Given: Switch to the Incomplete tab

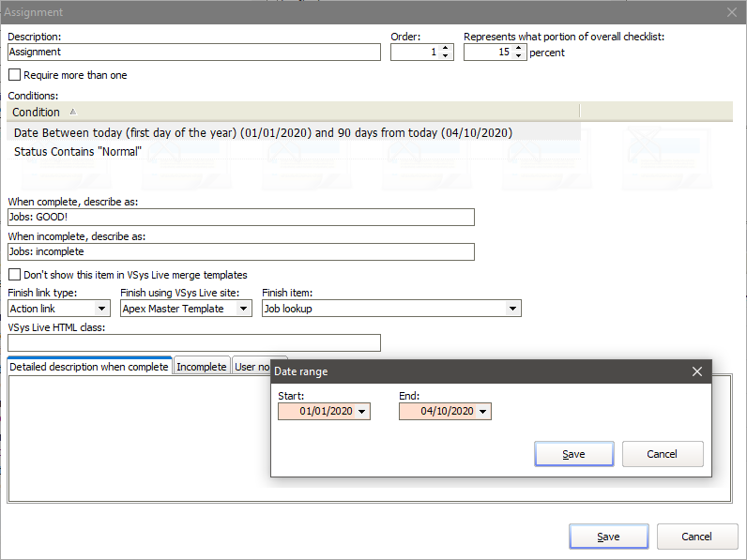Looking at the screenshot, I should click(202, 367).
